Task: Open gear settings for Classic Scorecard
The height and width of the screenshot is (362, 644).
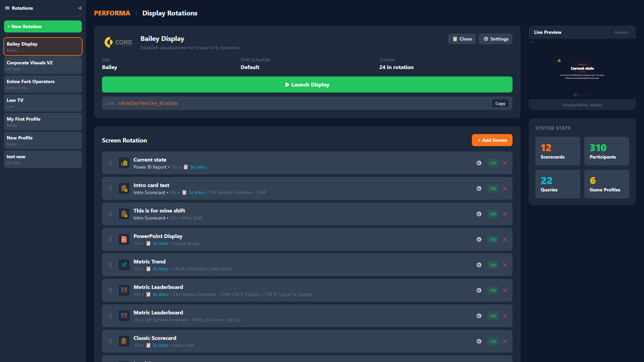Action: [x=479, y=341]
